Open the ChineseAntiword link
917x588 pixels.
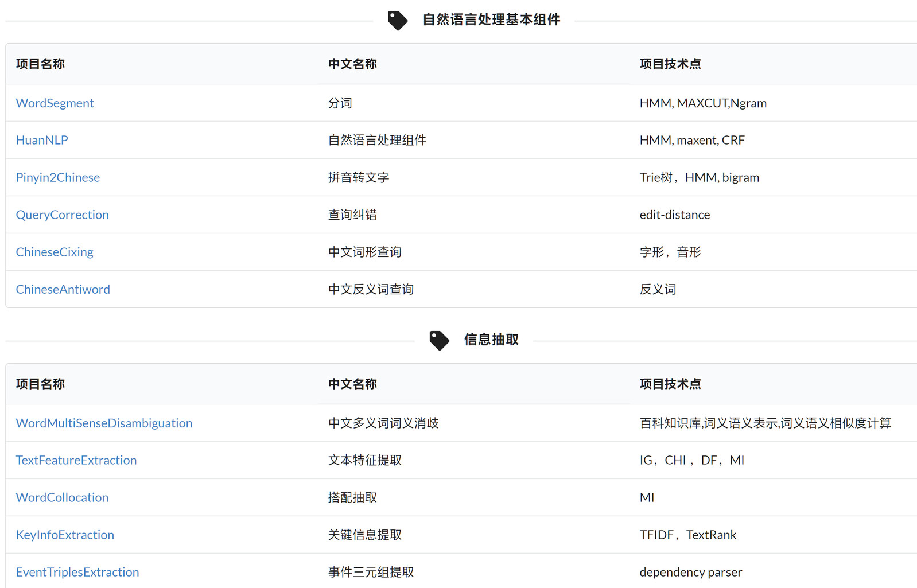[x=63, y=290]
